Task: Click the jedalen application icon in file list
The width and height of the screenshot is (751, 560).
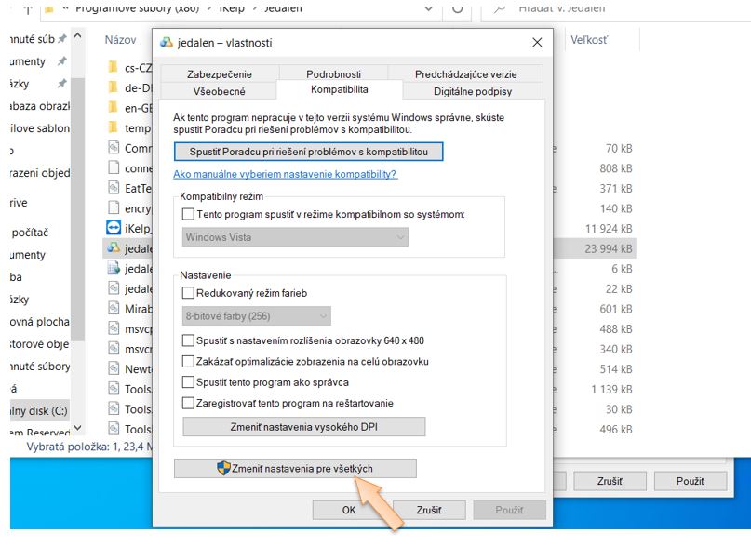Action: click(114, 247)
